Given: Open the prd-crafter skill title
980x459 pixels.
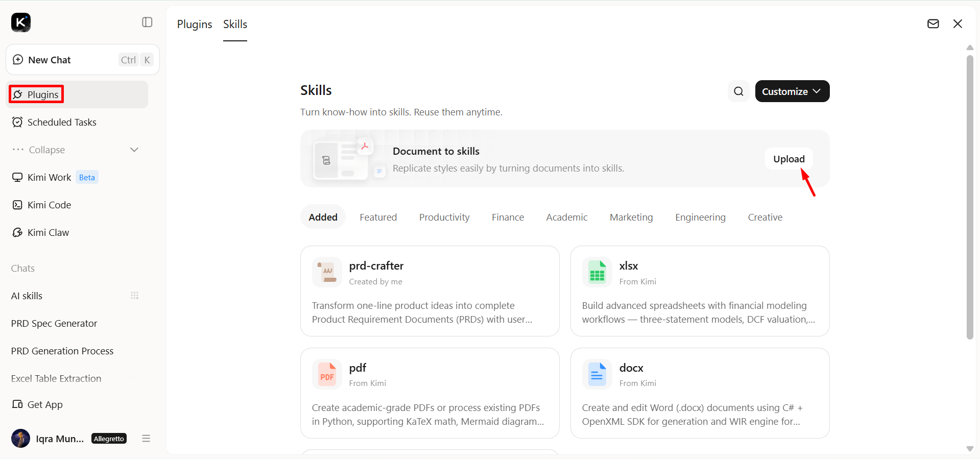Looking at the screenshot, I should click(376, 265).
